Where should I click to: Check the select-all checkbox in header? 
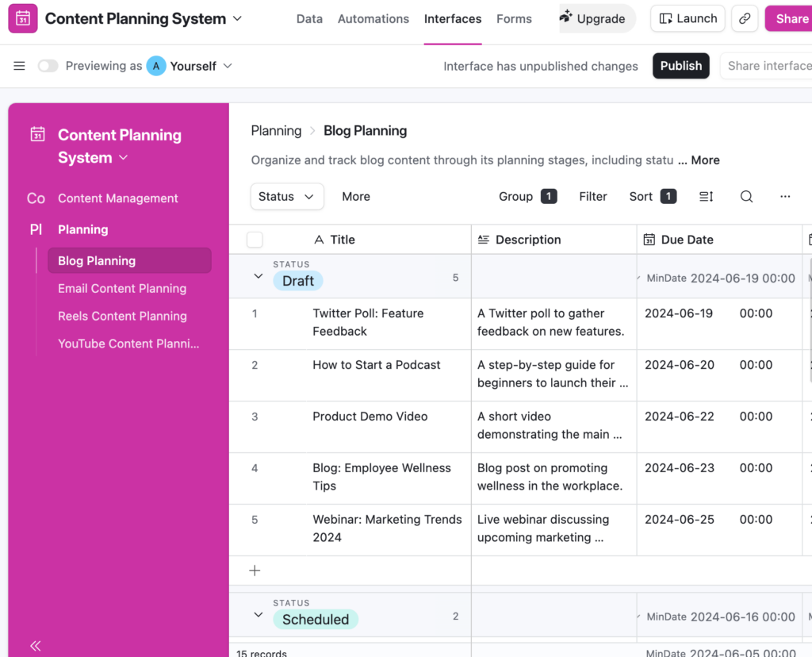[255, 240]
